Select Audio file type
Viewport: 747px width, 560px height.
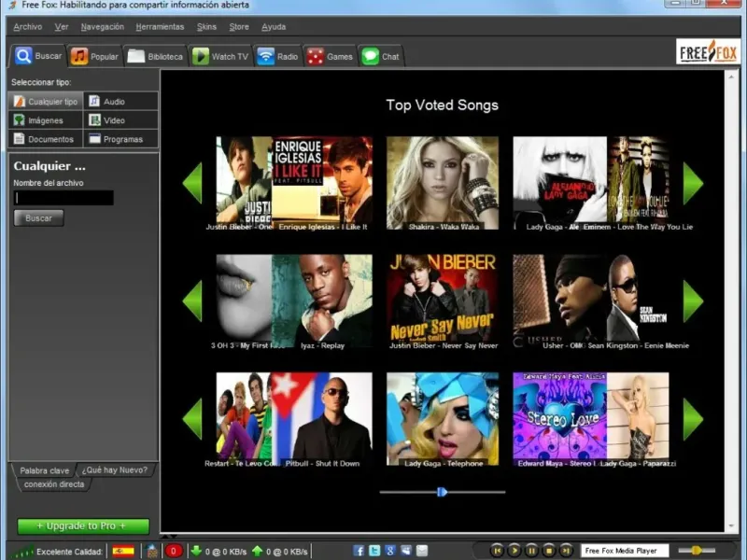point(121,102)
